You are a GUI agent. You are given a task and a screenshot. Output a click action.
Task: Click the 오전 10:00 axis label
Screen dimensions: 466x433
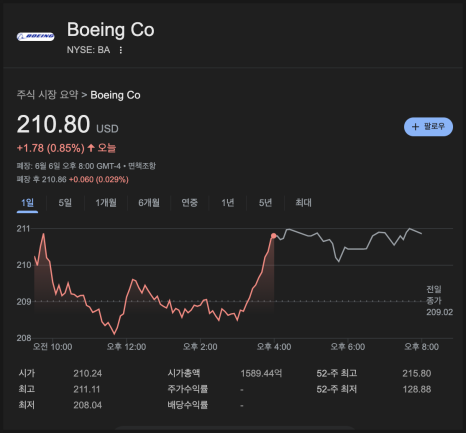pyautogui.click(x=52, y=347)
